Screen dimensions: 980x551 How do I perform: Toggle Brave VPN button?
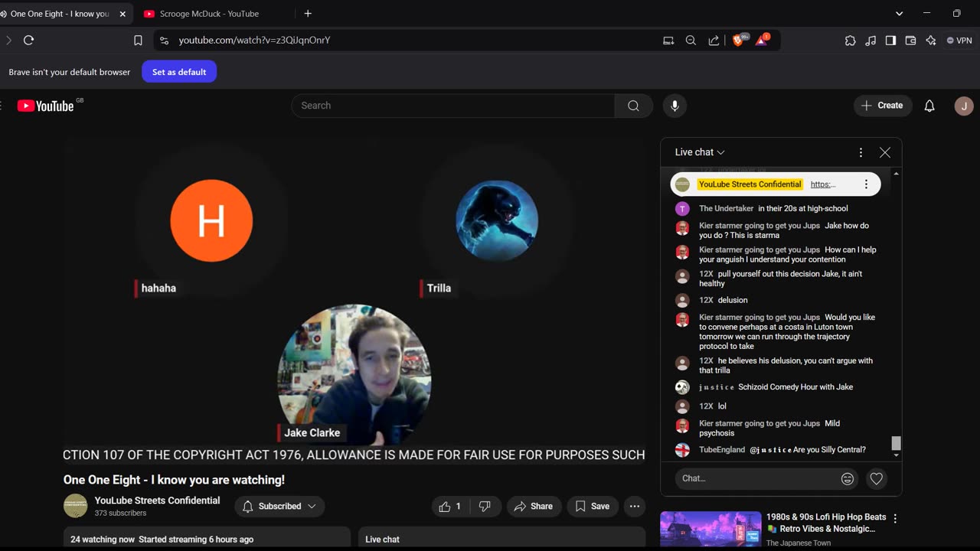[x=959, y=41]
